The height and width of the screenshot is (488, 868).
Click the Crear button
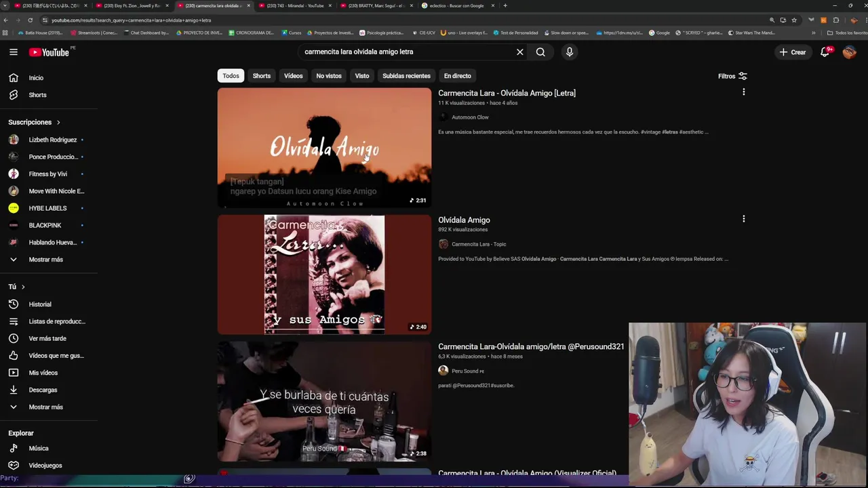coord(792,52)
